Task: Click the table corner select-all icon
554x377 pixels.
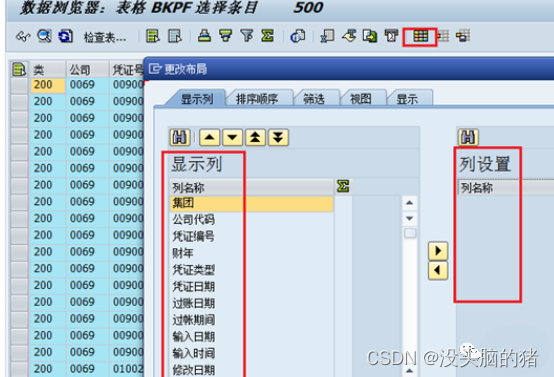Action: point(19,69)
